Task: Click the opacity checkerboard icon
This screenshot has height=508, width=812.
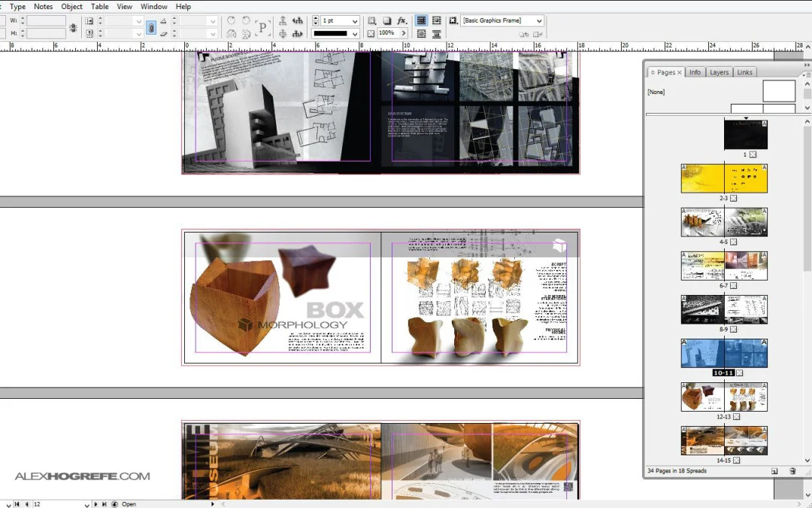Action: 371,34
